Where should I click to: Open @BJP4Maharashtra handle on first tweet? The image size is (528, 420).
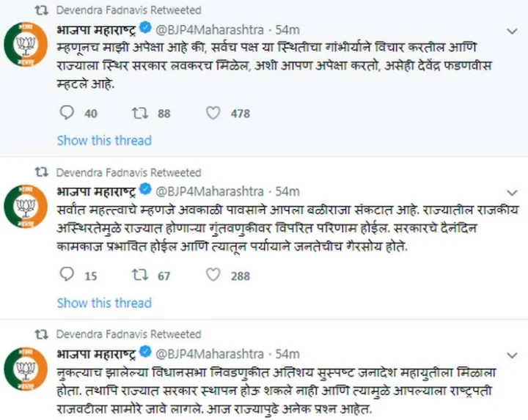[x=210, y=30]
